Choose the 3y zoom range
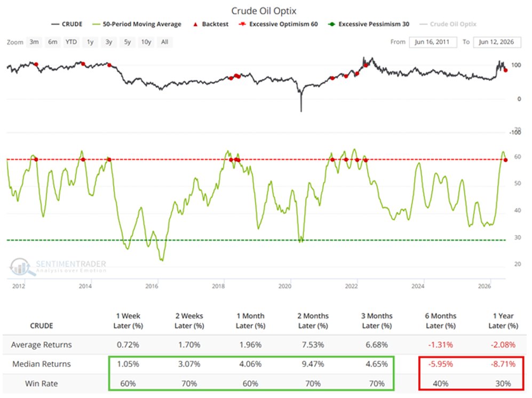This screenshot has height=398, width=532. point(108,42)
